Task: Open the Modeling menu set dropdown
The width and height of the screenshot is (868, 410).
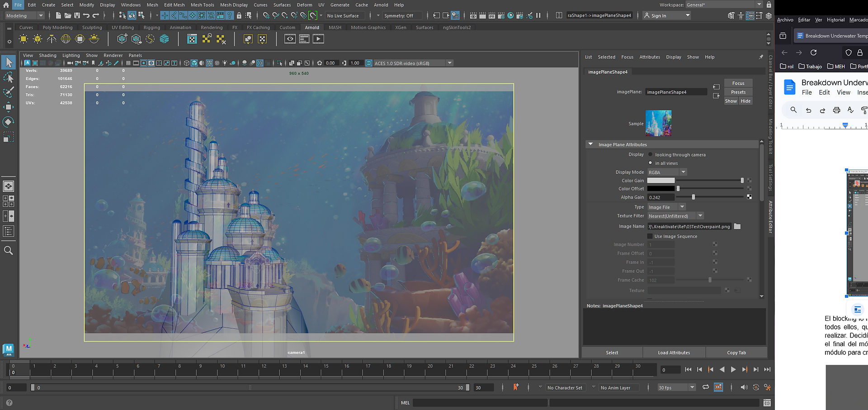Action: point(24,15)
